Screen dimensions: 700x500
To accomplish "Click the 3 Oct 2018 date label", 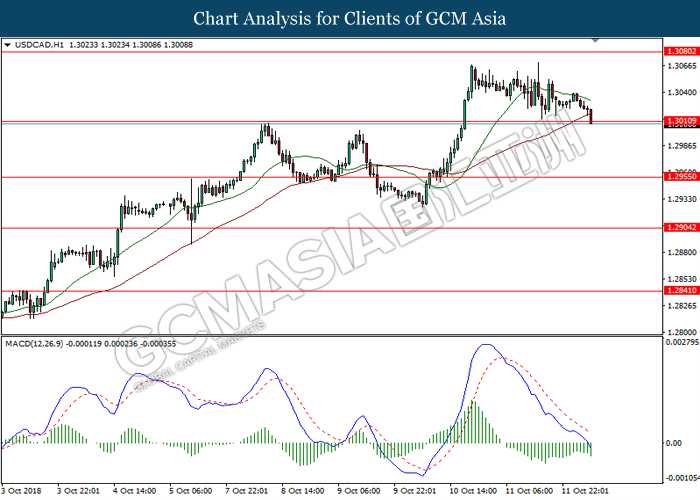I will pyautogui.click(x=21, y=491).
